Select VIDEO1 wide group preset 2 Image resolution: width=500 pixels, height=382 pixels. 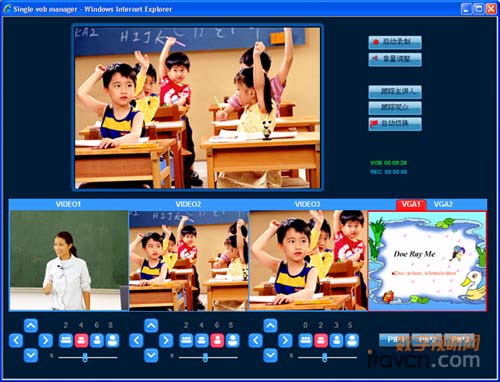click(x=66, y=340)
